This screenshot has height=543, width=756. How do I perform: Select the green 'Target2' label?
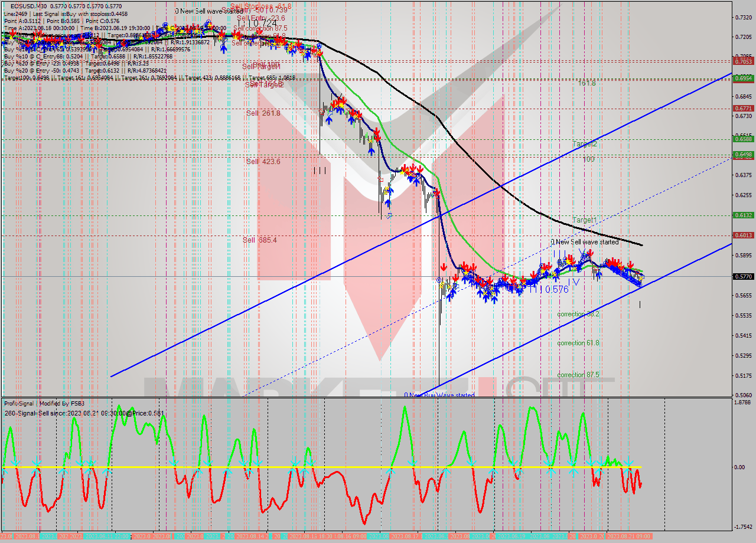point(585,144)
